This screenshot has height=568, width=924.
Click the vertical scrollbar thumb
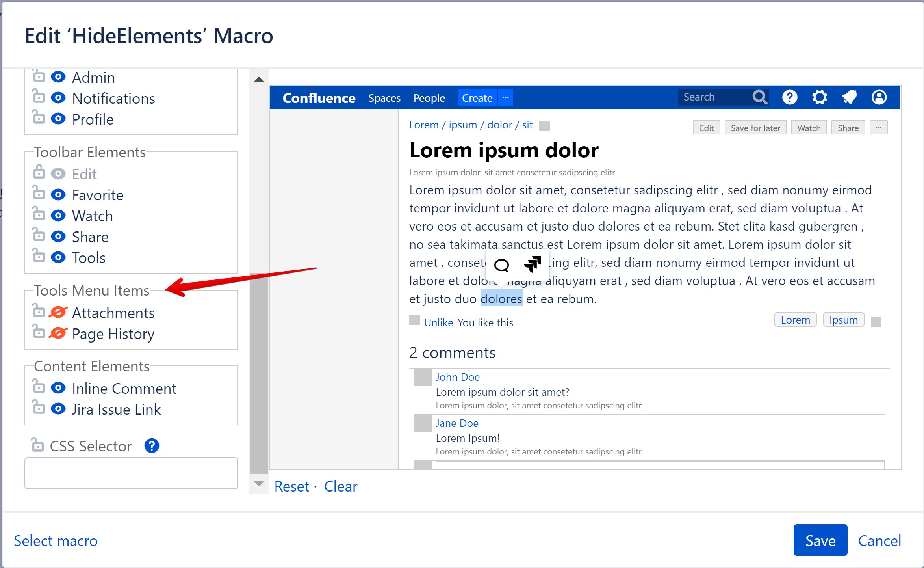pyautogui.click(x=259, y=373)
